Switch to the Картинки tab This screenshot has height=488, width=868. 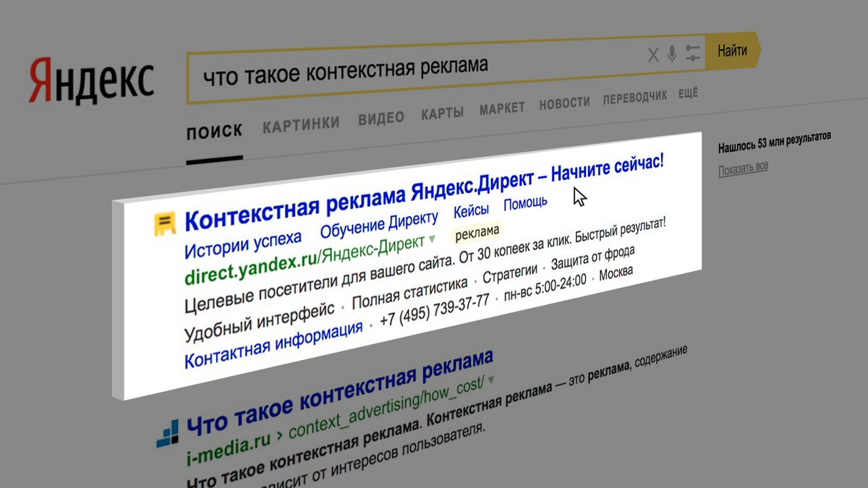301,124
